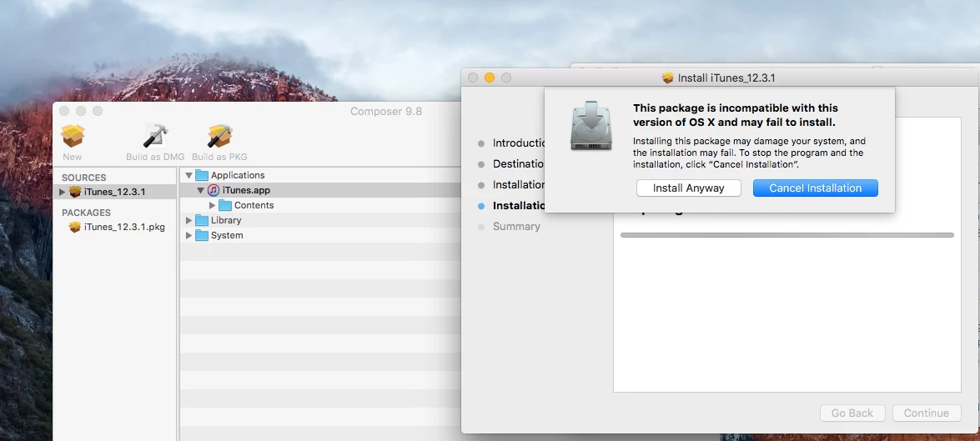Click the Summary step in installer sidebar
This screenshot has width=980, height=441.
(x=516, y=227)
